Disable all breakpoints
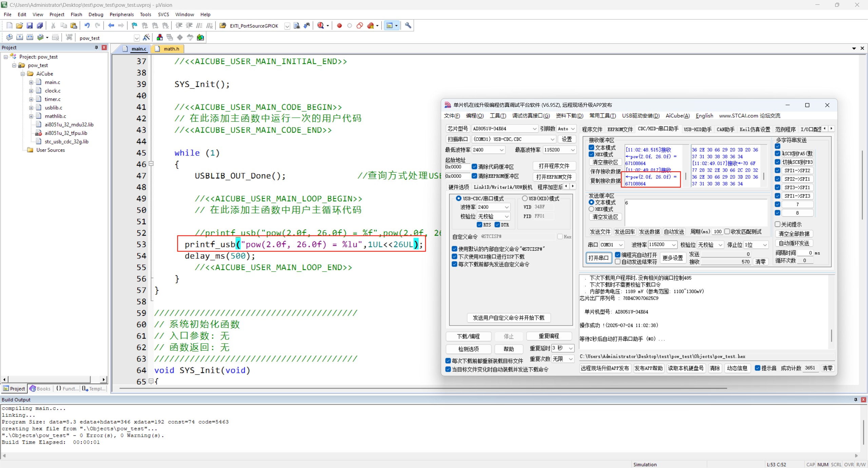The image size is (868, 468). click(360, 25)
